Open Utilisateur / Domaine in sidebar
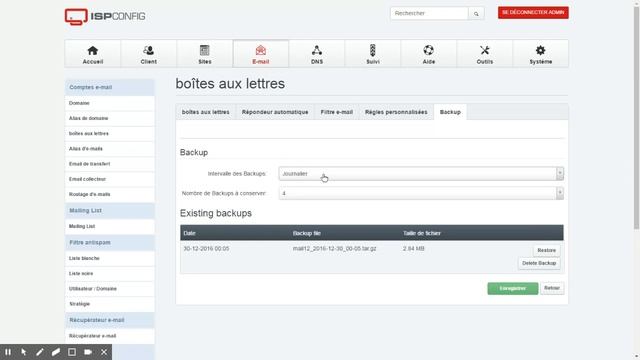 [109, 289]
